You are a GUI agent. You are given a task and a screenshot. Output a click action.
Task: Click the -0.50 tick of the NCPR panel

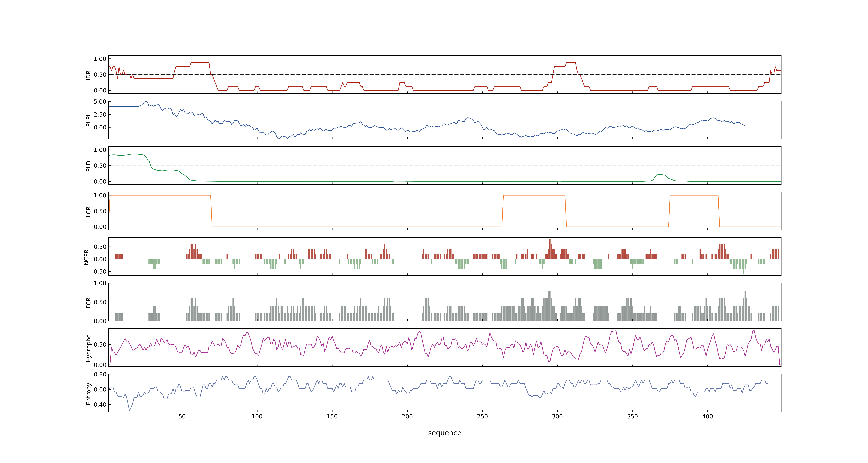click(x=99, y=272)
